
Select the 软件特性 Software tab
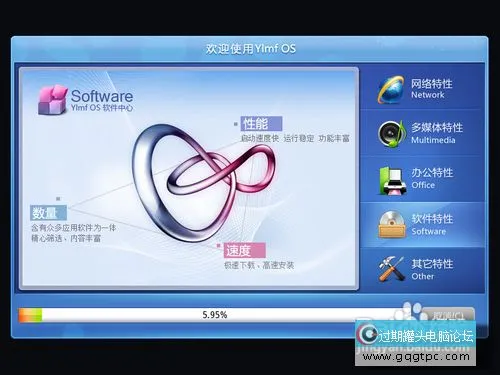point(422,224)
